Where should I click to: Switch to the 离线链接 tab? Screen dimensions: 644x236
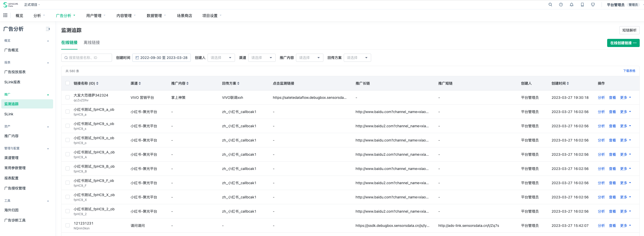92,42
